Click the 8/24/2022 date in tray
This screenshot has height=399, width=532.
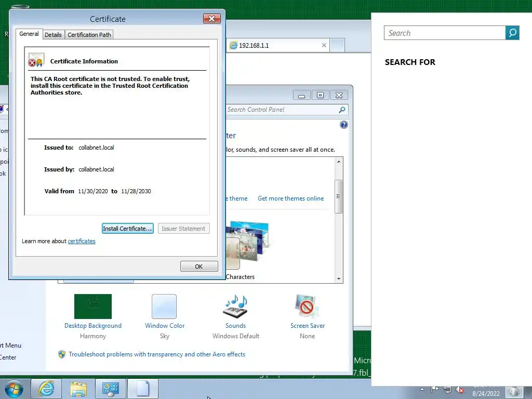[486, 394]
